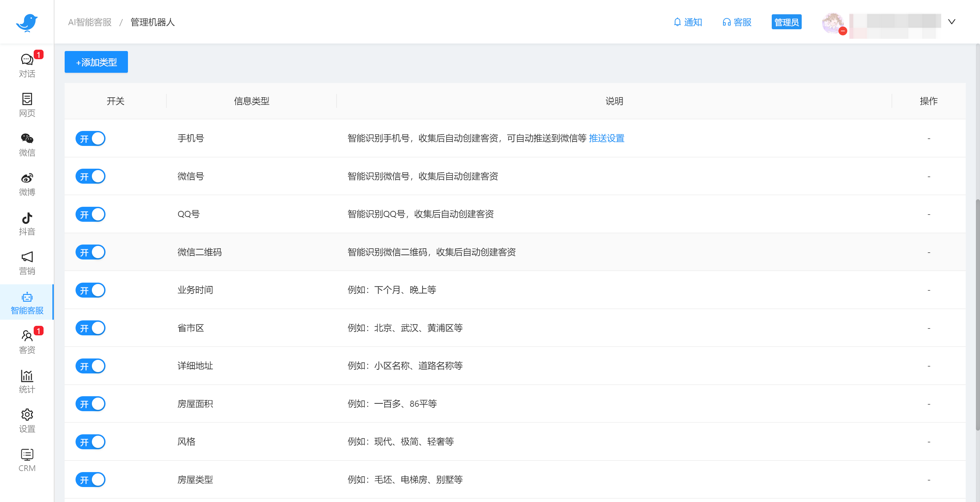980x502 pixels.
Task: Open the 微博 Weibo channel
Action: click(x=27, y=183)
